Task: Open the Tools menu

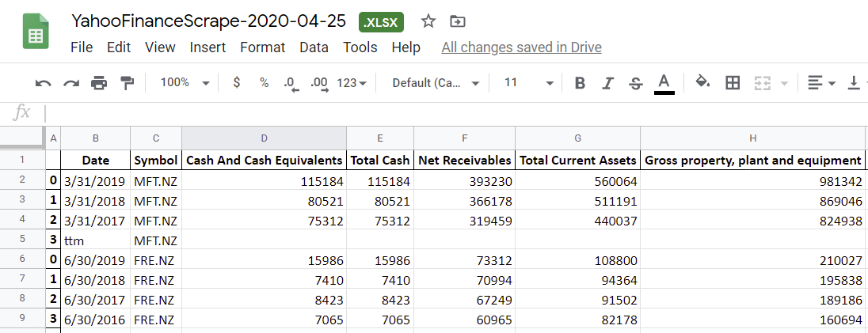Action: [x=360, y=47]
